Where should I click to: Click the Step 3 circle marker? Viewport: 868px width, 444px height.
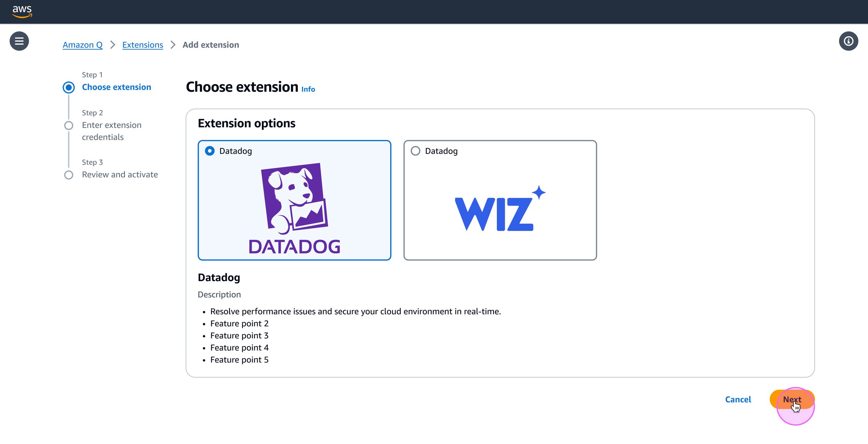pos(69,175)
